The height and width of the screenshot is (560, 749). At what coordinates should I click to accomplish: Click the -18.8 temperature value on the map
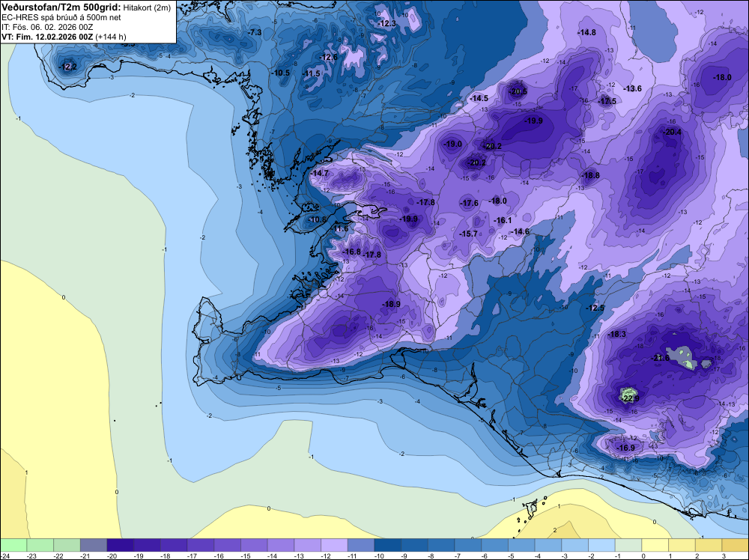pos(590,175)
